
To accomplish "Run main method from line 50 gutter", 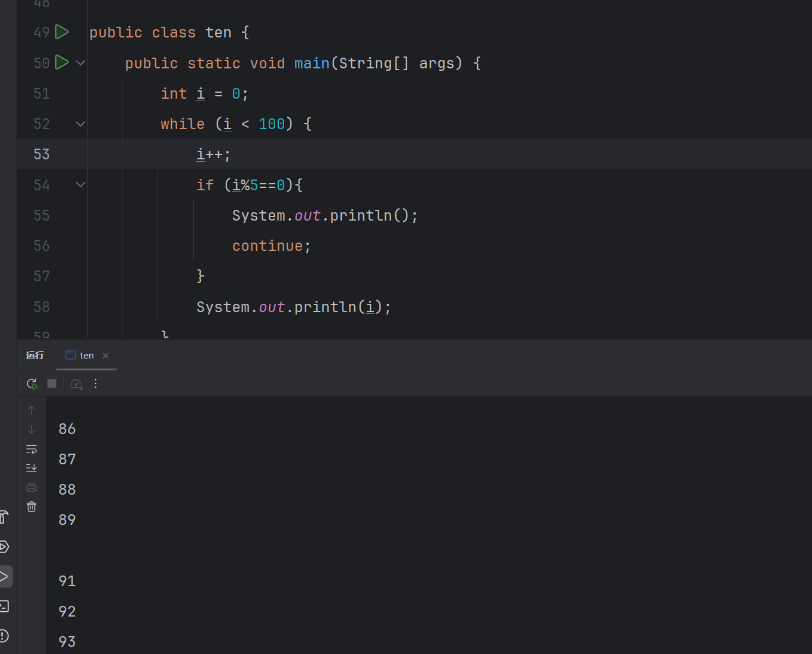I will point(62,62).
